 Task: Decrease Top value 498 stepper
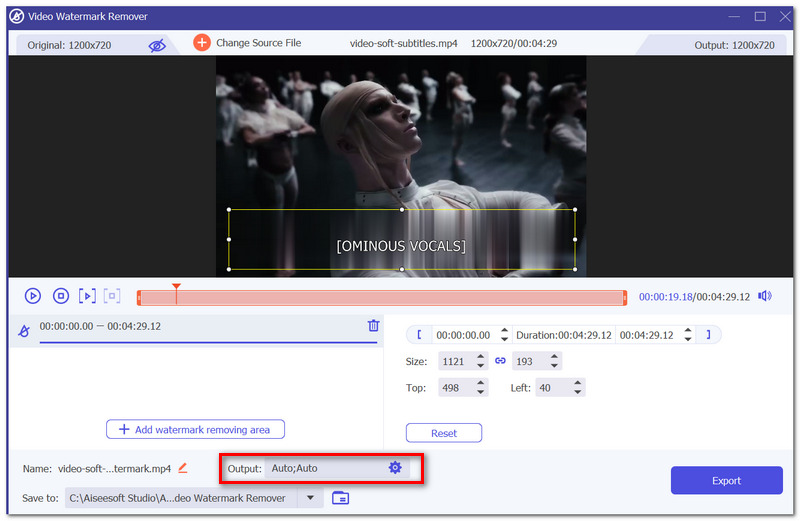pos(480,392)
